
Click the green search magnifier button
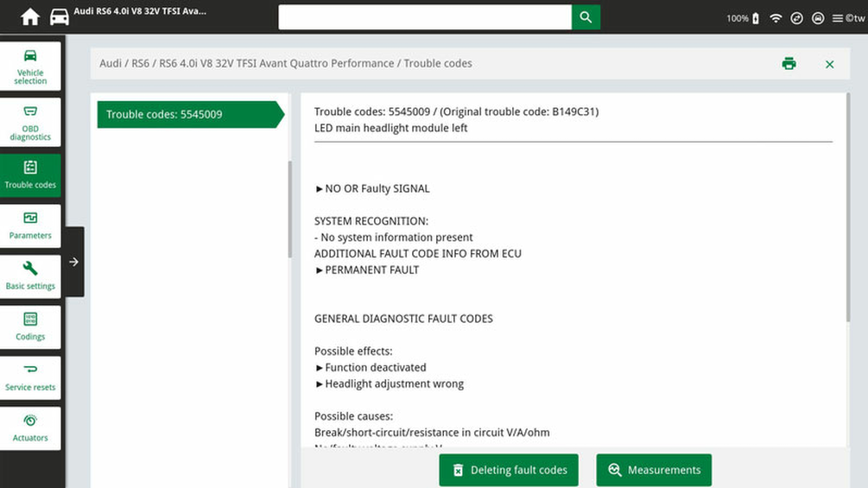[586, 17]
